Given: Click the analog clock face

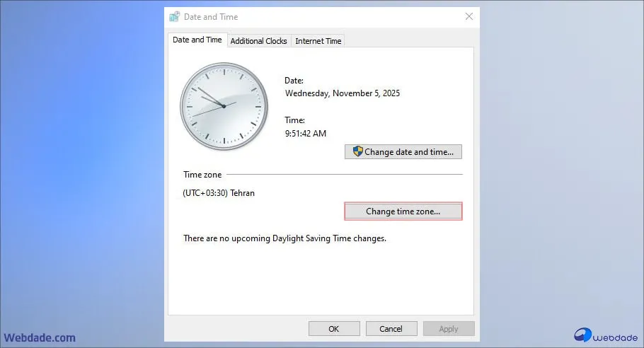Looking at the screenshot, I should tap(224, 106).
